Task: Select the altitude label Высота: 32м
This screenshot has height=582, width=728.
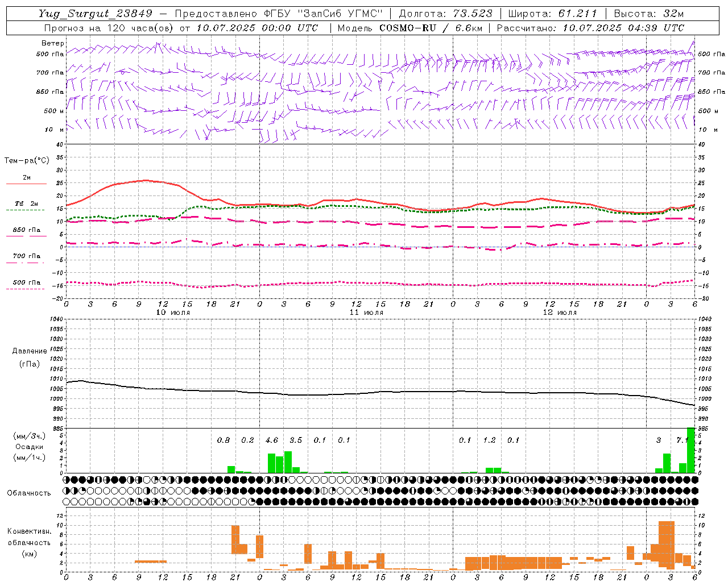Action: [x=649, y=14]
